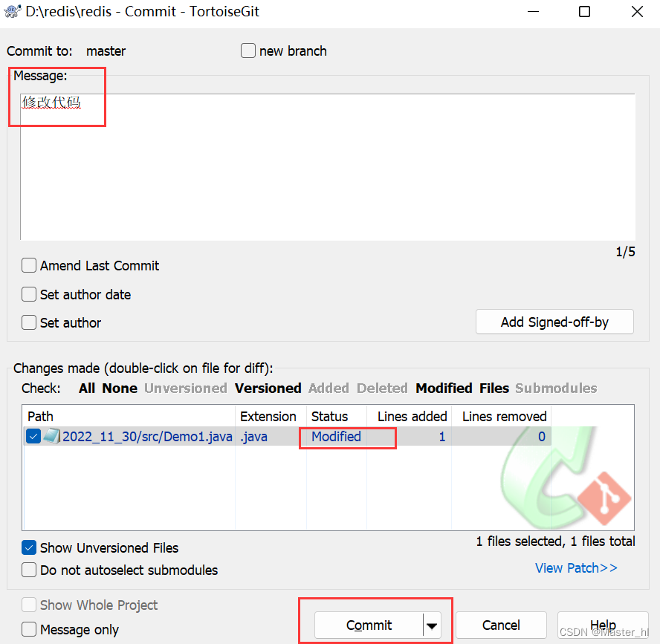Click the Modified status cell
The height and width of the screenshot is (644, 660).
(336, 436)
